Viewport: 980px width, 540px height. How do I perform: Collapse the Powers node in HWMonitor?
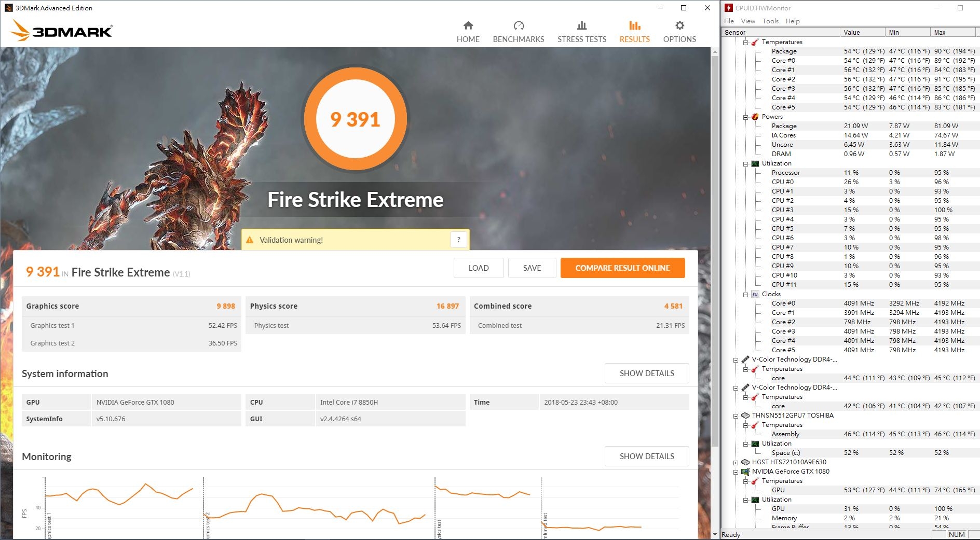(x=745, y=117)
